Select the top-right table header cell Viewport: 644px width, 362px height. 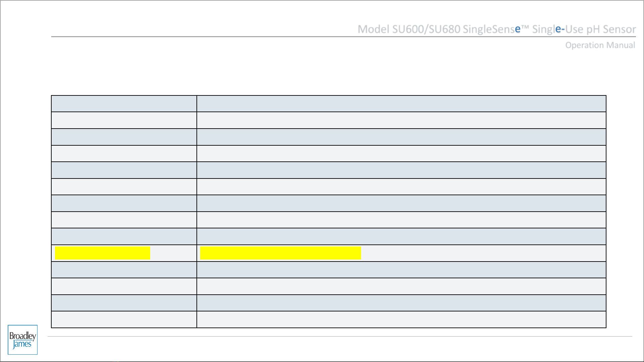(401, 104)
